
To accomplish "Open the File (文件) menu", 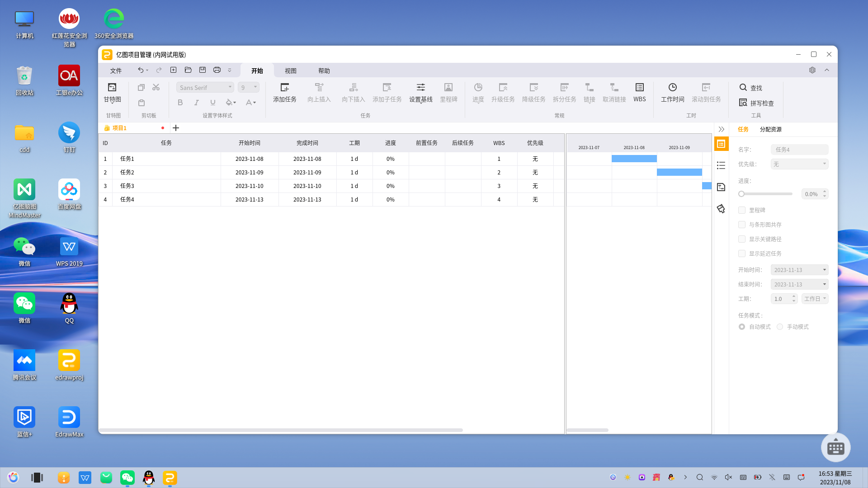I will coord(116,71).
